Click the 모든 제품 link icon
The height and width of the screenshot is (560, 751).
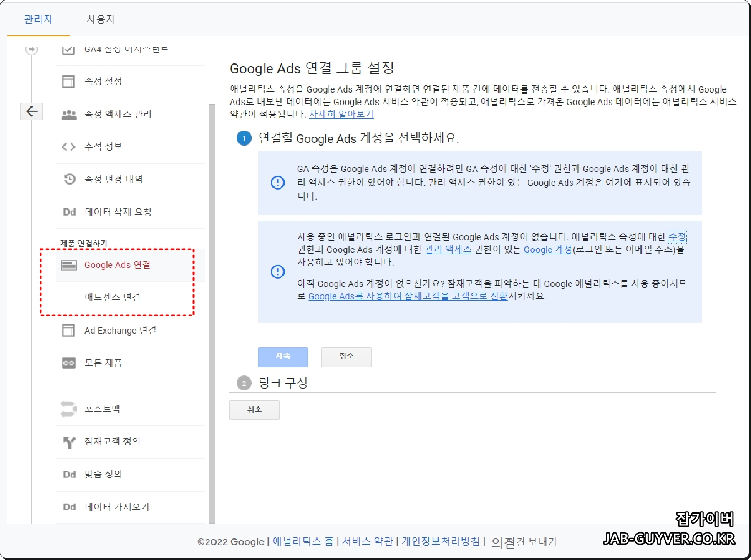(69, 363)
